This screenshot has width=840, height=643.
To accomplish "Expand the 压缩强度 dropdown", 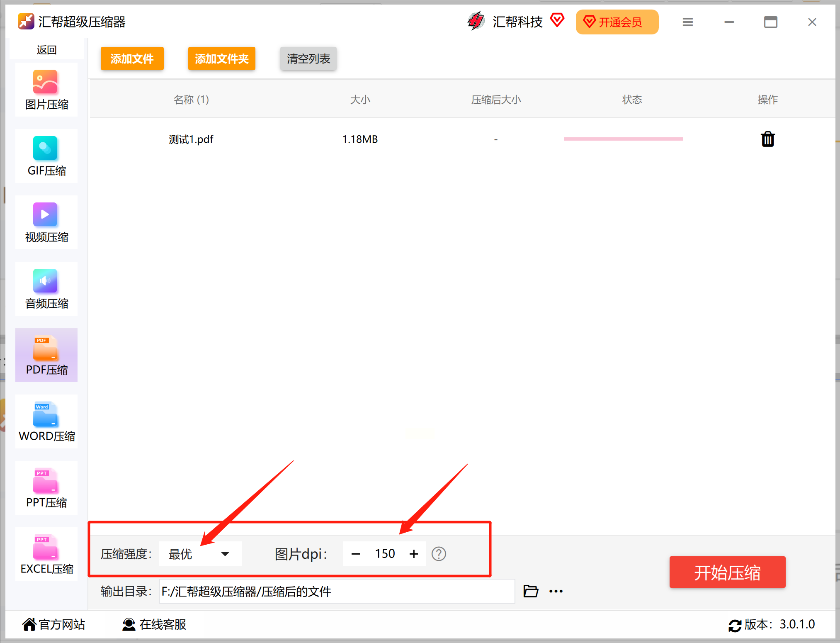I will 200,554.
